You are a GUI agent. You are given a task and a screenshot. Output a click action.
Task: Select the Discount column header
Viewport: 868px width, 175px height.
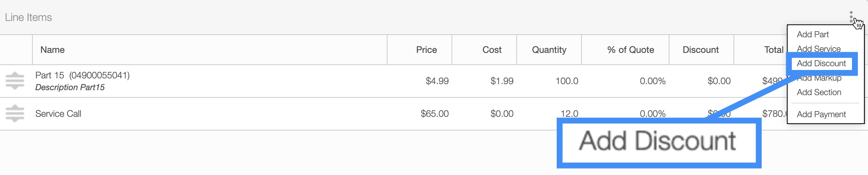pos(700,50)
